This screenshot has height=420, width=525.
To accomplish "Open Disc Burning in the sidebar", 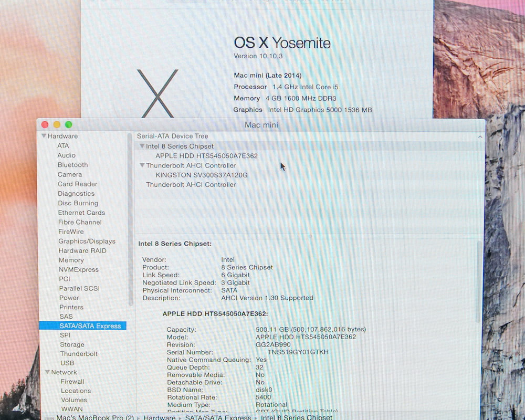I will click(x=78, y=203).
